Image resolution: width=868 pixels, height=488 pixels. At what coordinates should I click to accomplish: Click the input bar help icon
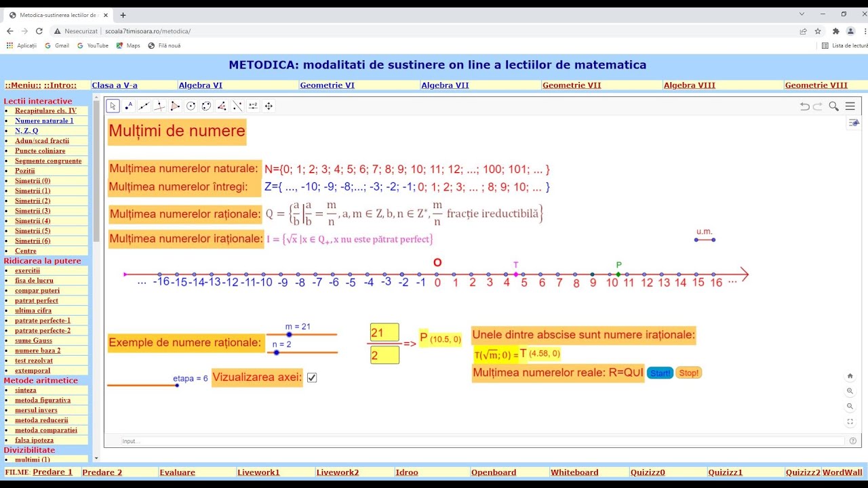pos(853,441)
